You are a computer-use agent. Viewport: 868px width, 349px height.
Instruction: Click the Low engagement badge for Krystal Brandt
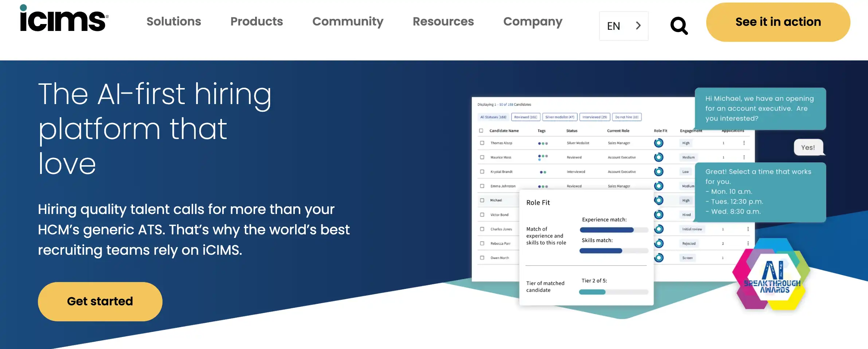click(x=685, y=171)
